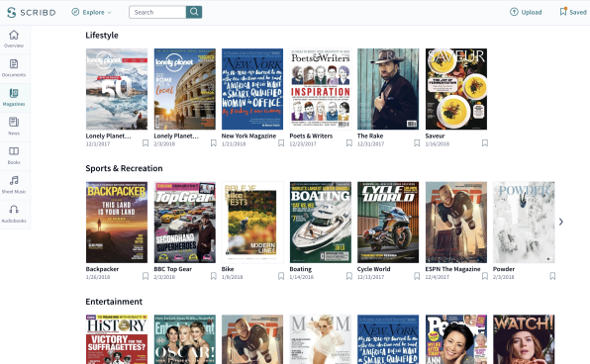Open the Boating magazine cover
Screen dimensions: 590x364
321,223
